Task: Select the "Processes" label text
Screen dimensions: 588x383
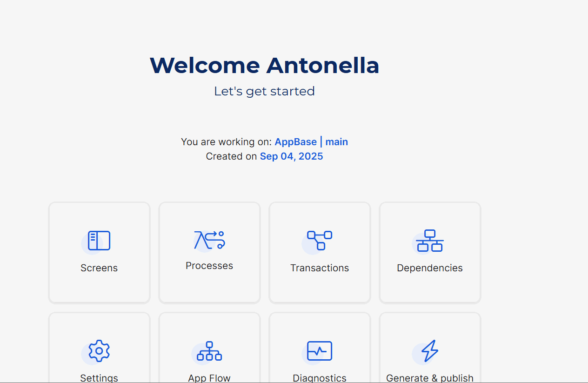Action: click(209, 266)
